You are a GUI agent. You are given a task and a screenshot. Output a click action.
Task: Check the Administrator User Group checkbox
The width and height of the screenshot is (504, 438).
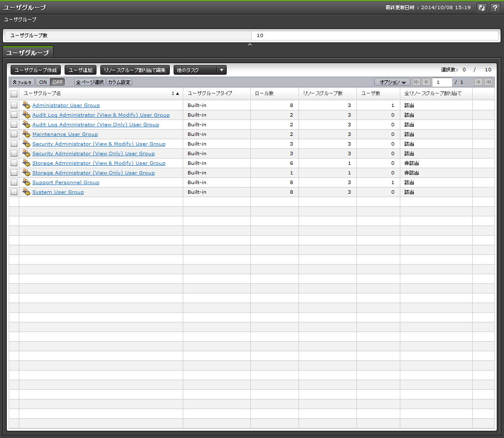tap(14, 105)
